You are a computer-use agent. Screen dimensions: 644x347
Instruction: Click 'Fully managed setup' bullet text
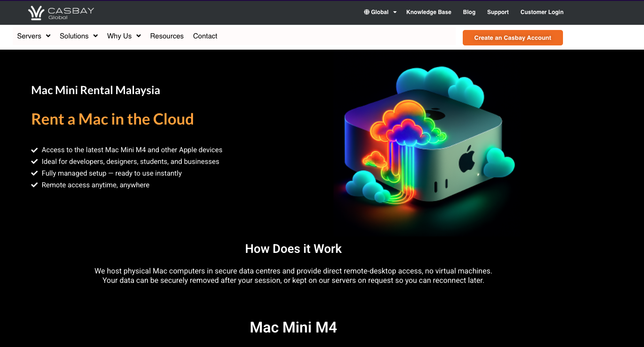coord(111,173)
